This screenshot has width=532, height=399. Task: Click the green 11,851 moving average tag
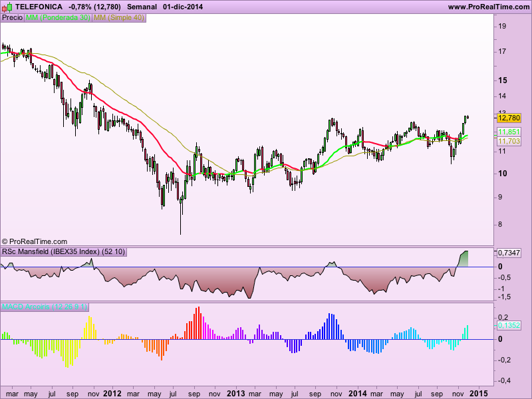click(509, 132)
